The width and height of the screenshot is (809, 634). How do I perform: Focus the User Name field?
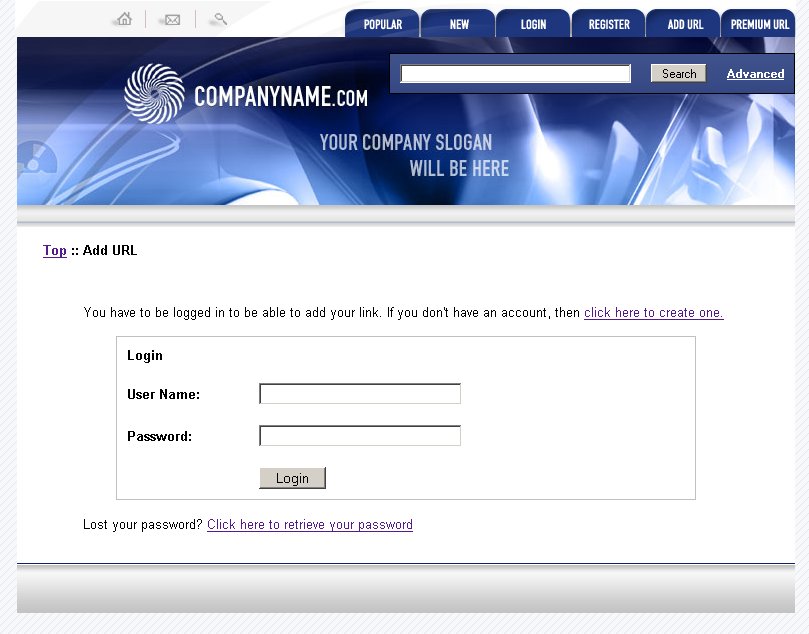(360, 394)
